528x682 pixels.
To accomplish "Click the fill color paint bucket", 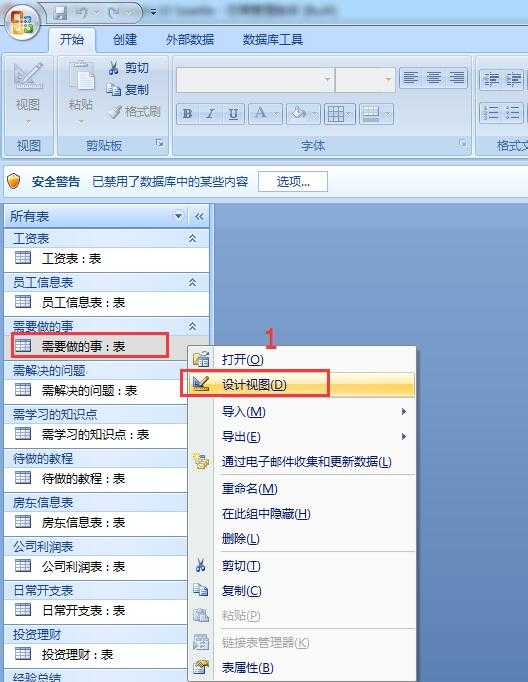I will (299, 114).
